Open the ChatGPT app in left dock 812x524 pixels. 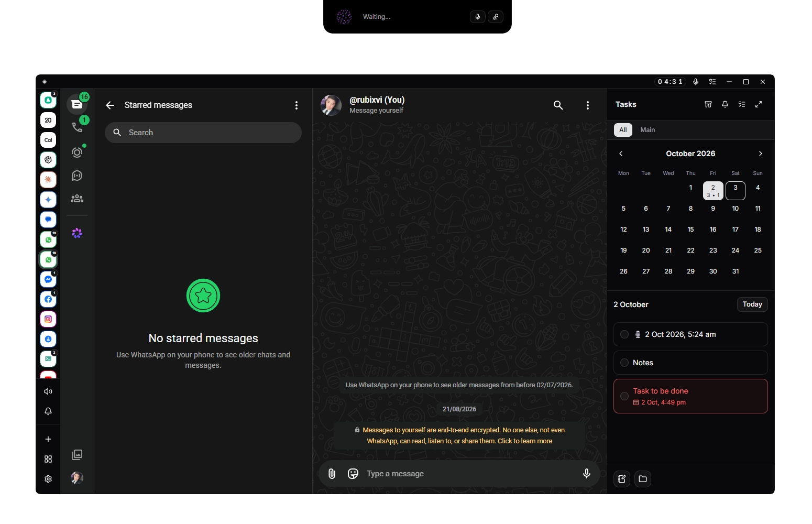pos(48,160)
